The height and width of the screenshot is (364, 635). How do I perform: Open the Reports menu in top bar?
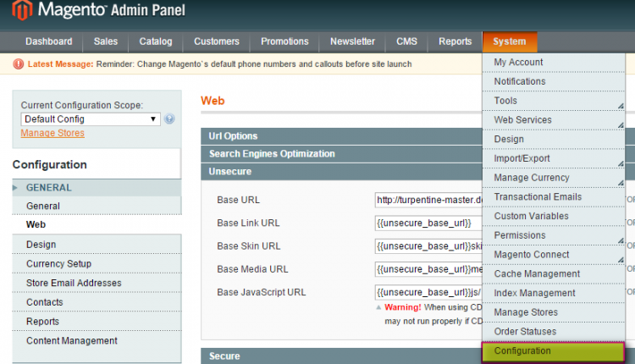pos(456,41)
